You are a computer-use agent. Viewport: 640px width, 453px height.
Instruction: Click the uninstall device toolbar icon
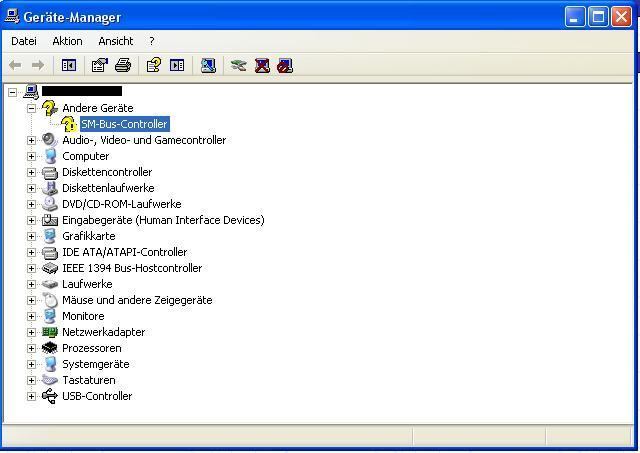coord(262,65)
